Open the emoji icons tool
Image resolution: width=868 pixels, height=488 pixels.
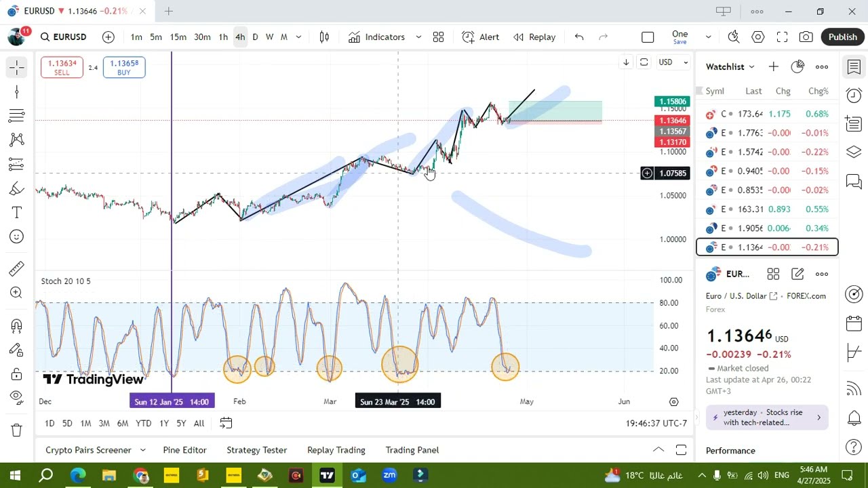(x=17, y=237)
